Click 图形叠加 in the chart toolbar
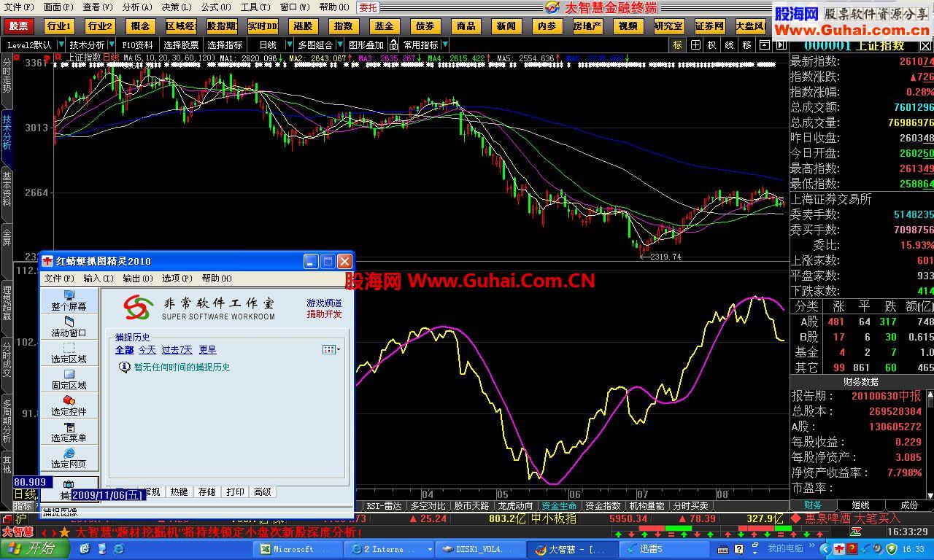This screenshot has width=934, height=560. pyautogui.click(x=366, y=44)
